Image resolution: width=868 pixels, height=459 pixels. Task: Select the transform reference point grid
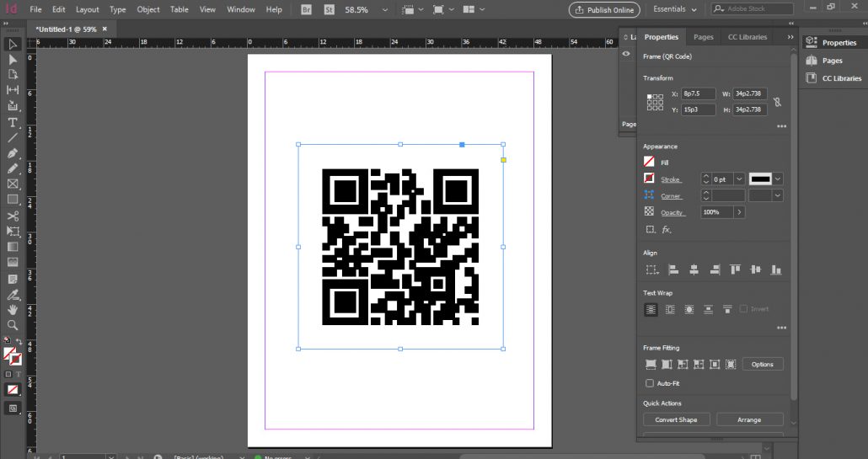(655, 102)
